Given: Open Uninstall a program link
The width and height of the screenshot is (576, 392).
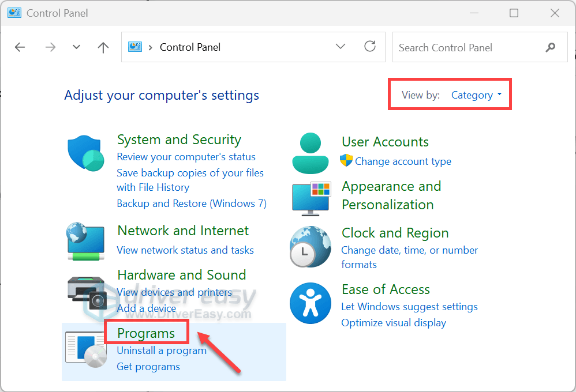Looking at the screenshot, I should pyautogui.click(x=162, y=351).
